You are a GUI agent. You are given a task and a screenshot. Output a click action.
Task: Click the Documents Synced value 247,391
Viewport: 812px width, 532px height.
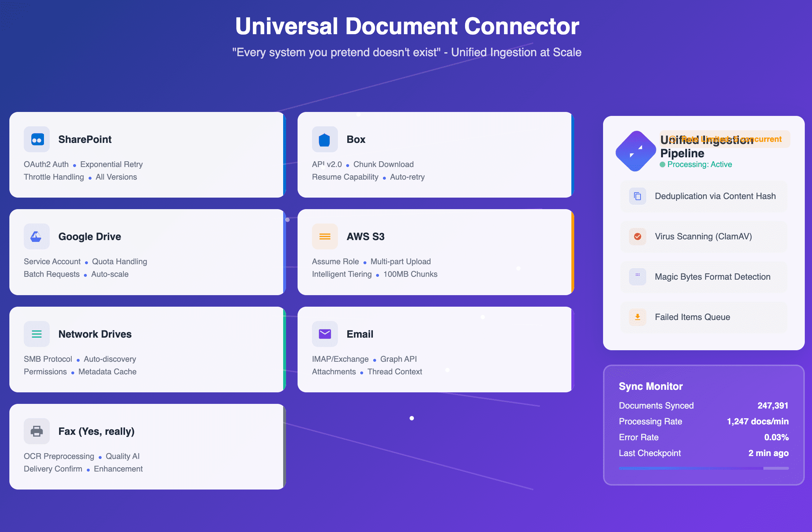point(772,406)
